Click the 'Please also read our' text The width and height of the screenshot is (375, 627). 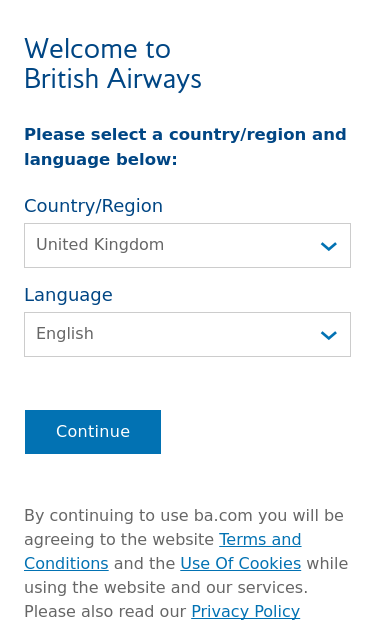105,611
